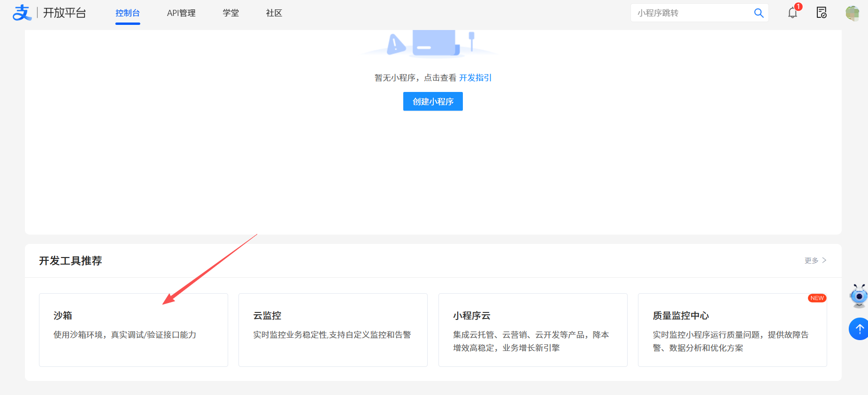This screenshot has height=395, width=868.
Task: Select the 控制台 tab
Action: [128, 13]
